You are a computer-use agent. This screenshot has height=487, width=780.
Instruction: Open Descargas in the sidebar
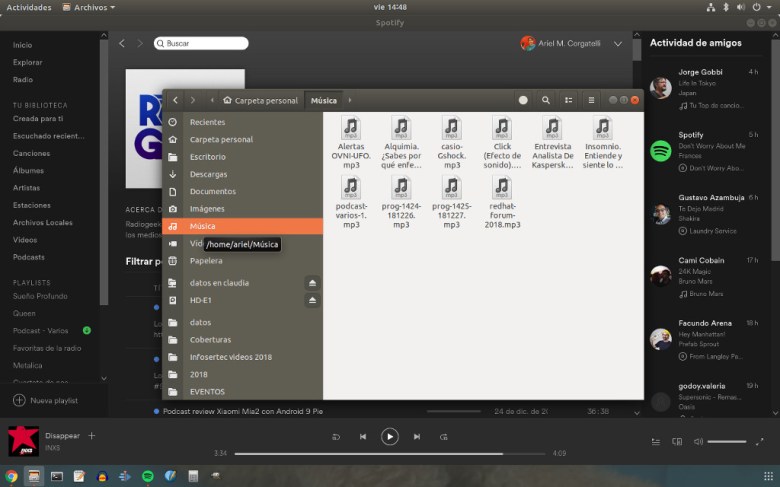point(242,174)
